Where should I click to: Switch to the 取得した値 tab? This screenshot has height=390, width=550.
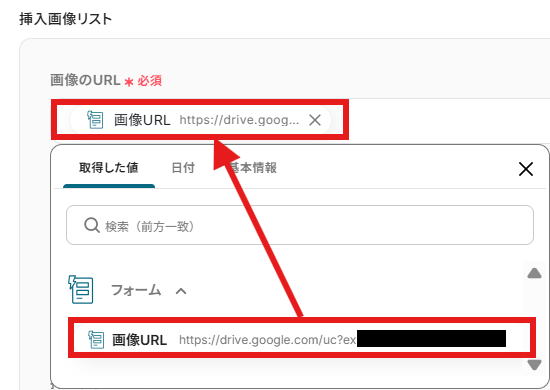pyautogui.click(x=109, y=168)
